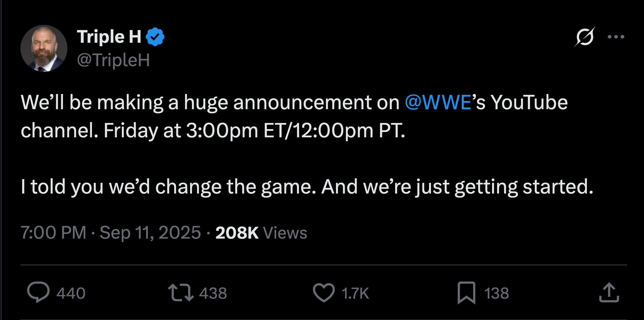Open the @TripleH handle link
Viewport: 644px width, 320px height.
click(x=113, y=60)
